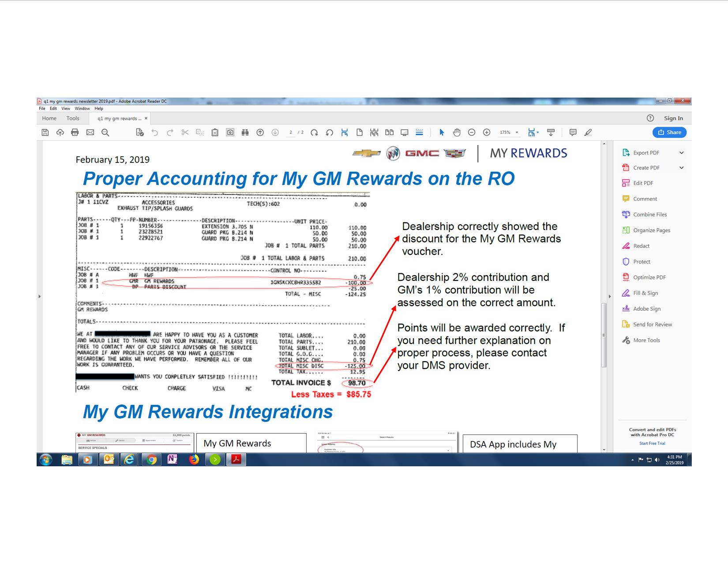Open Fill & Sign tool
This screenshot has height=563, width=728.
click(645, 293)
